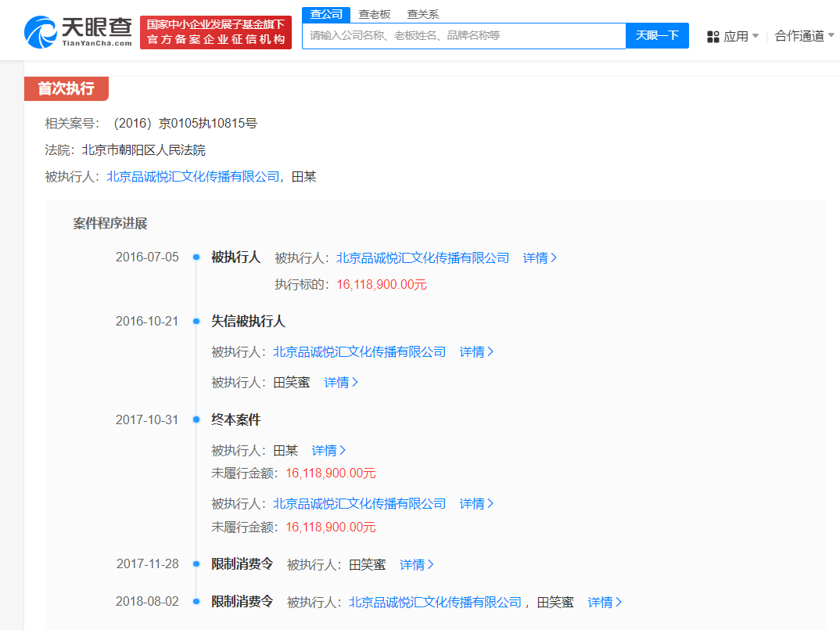Click the timeline dot for 2017-11-28
Image resolution: width=840 pixels, height=630 pixels.
[197, 563]
